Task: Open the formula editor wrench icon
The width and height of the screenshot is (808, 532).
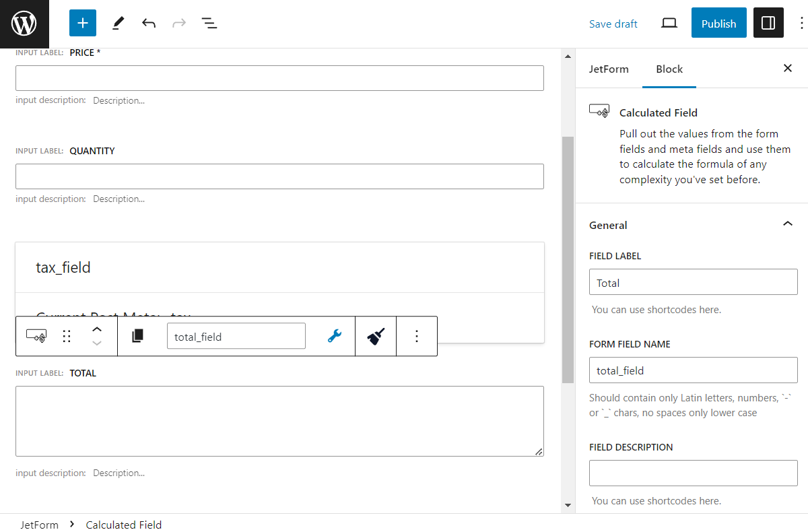Action: 334,335
